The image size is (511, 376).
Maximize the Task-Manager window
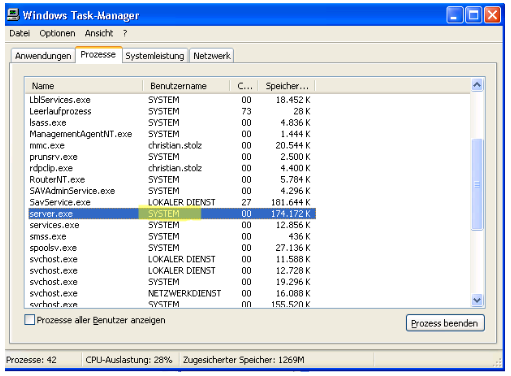[473, 15]
